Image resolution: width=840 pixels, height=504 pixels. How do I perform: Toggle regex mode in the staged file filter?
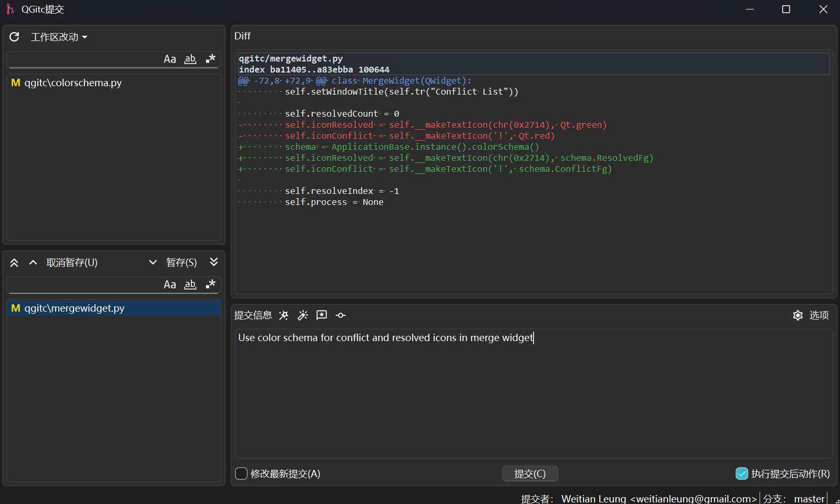[x=211, y=284]
